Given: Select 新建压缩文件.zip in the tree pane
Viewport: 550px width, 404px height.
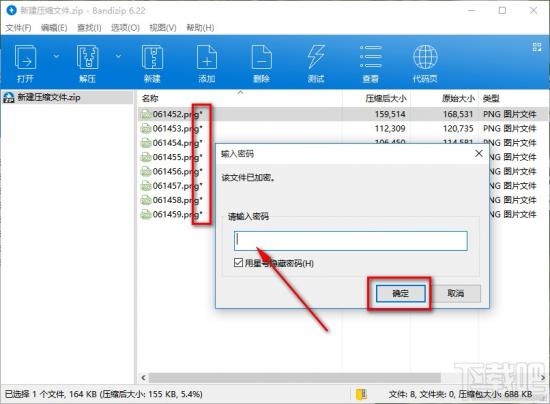Looking at the screenshot, I should pyautogui.click(x=49, y=97).
